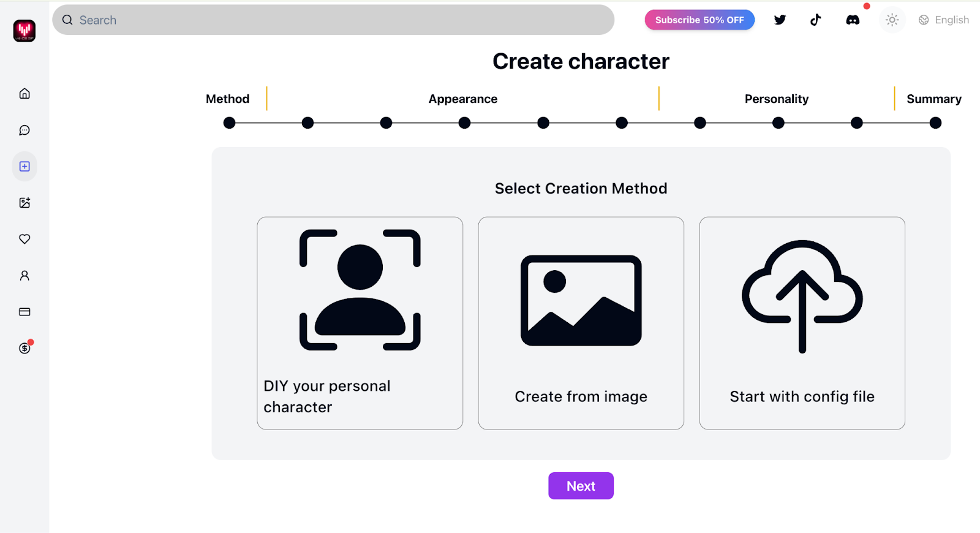Click the last Summary progress dot
This screenshot has width=980, height=533.
(x=935, y=123)
